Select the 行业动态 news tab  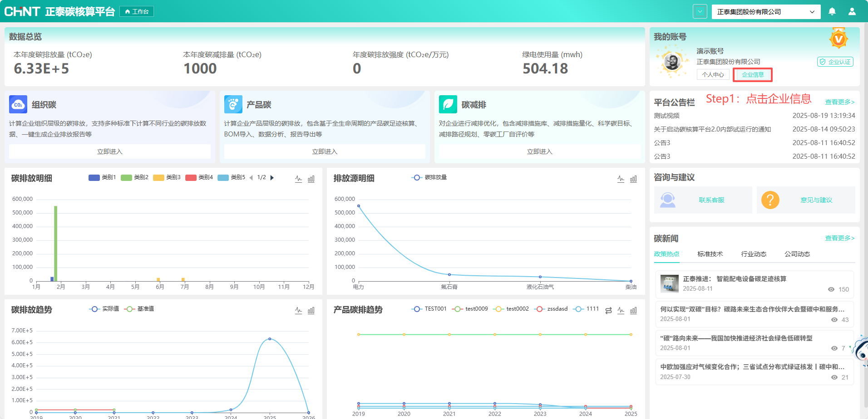(754, 254)
